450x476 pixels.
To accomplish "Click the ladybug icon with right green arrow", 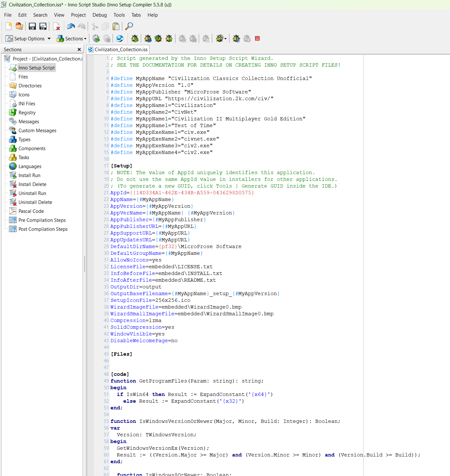I will (x=169, y=39).
